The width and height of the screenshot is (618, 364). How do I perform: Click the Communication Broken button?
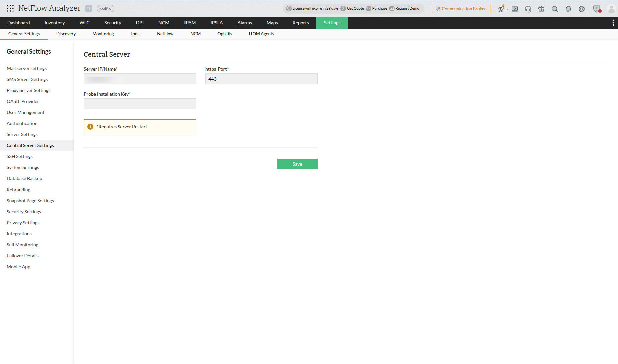[461, 9]
